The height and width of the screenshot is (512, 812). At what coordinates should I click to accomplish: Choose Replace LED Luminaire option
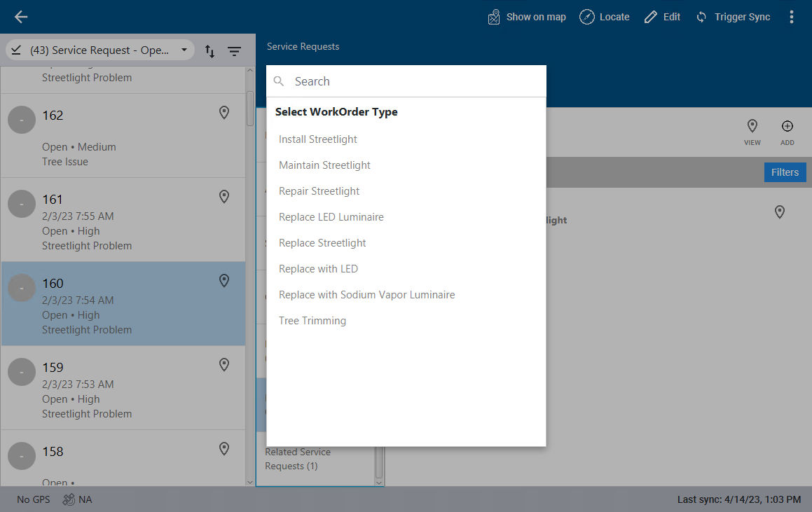click(331, 217)
